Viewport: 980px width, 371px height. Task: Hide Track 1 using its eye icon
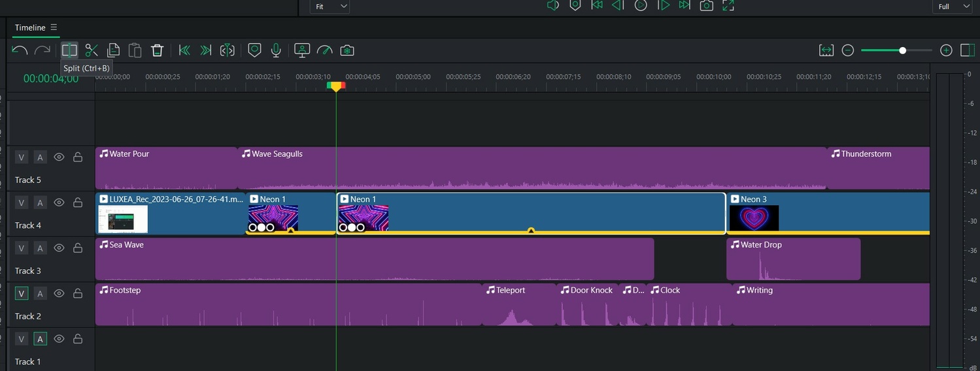point(59,339)
